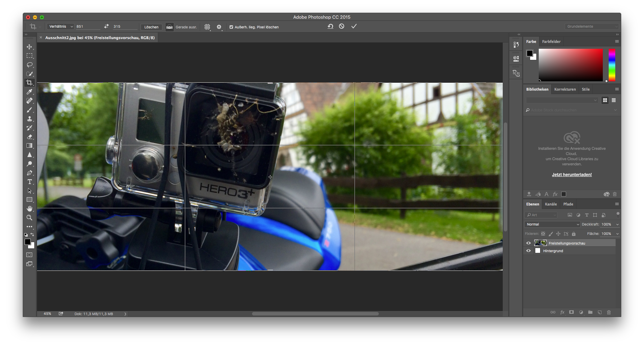This screenshot has height=348, width=644.
Task: Select the Zoom tool
Action: (29, 218)
